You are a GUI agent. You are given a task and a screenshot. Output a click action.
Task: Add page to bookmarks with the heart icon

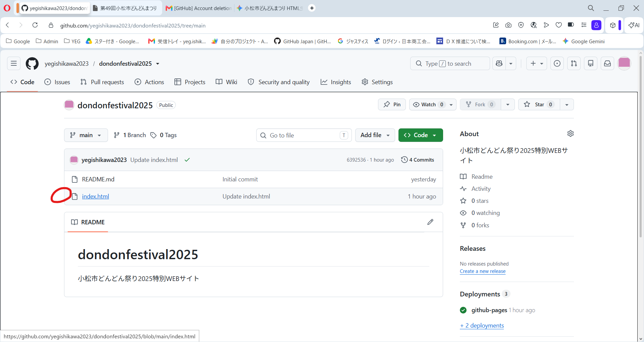[558, 25]
